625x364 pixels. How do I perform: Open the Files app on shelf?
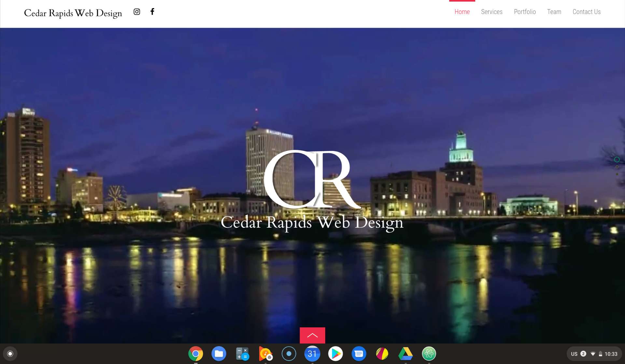(x=219, y=354)
